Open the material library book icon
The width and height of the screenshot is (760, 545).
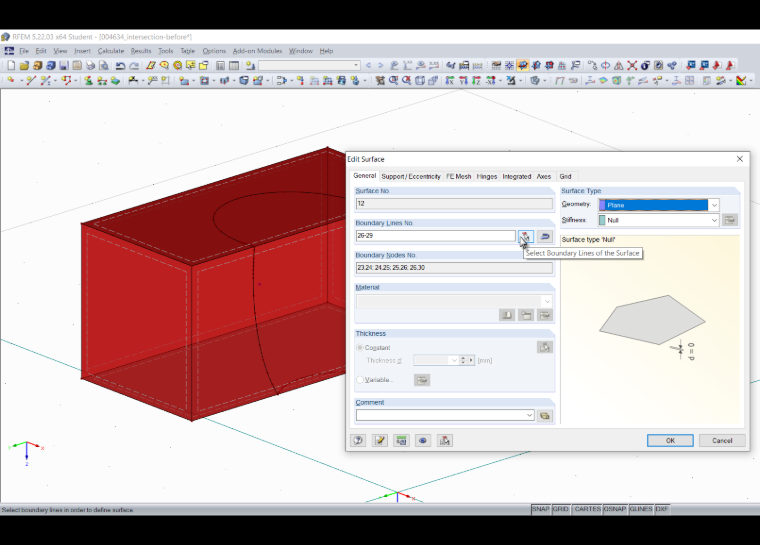pos(507,316)
